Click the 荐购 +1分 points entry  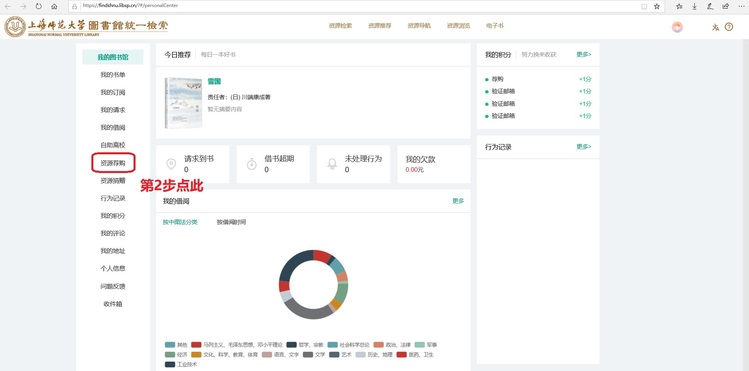pos(538,79)
